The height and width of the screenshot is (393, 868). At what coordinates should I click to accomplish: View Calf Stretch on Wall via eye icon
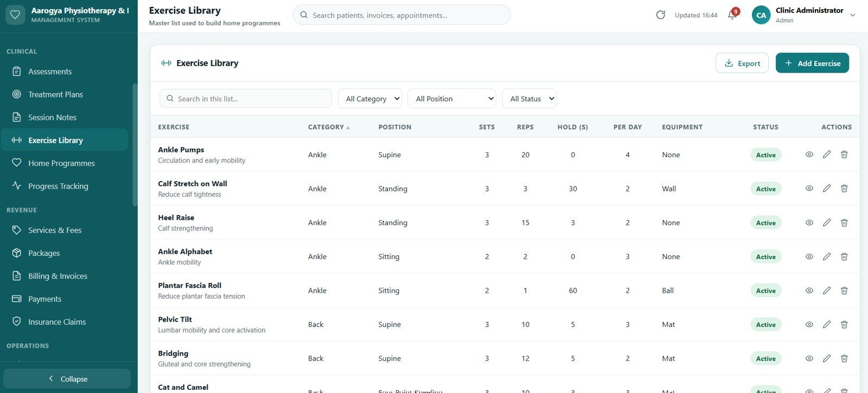pyautogui.click(x=809, y=189)
